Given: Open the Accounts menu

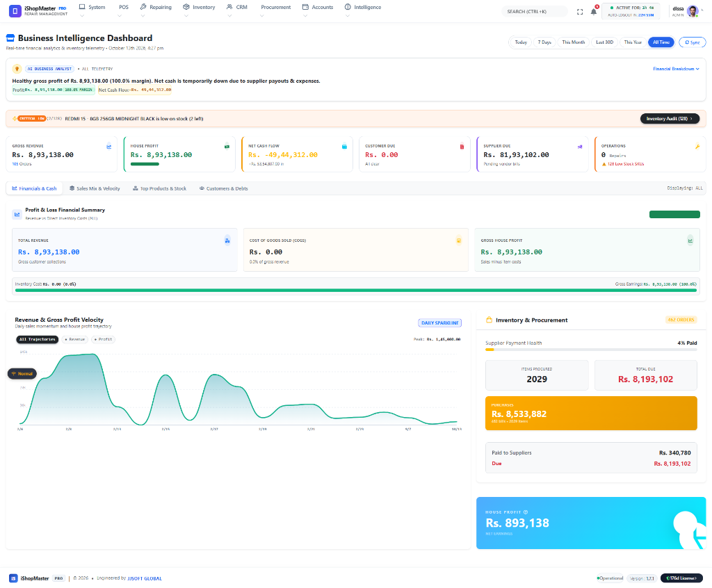Looking at the screenshot, I should 317,7.
